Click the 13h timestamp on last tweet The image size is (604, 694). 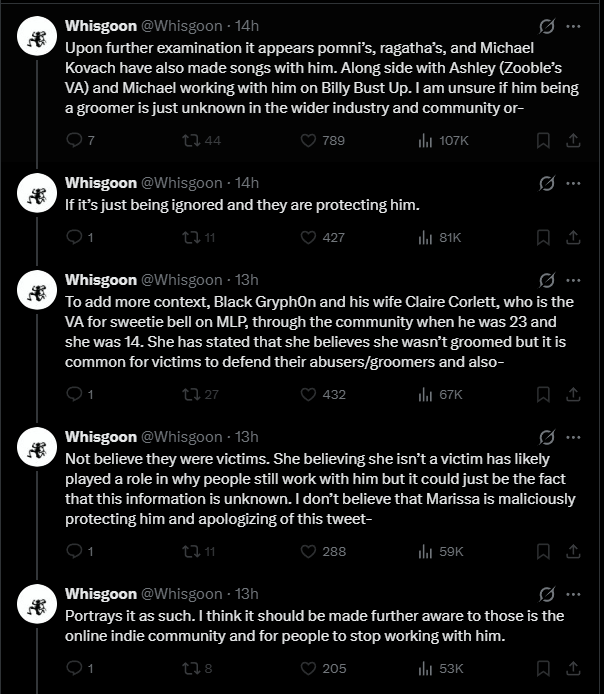tap(244, 594)
